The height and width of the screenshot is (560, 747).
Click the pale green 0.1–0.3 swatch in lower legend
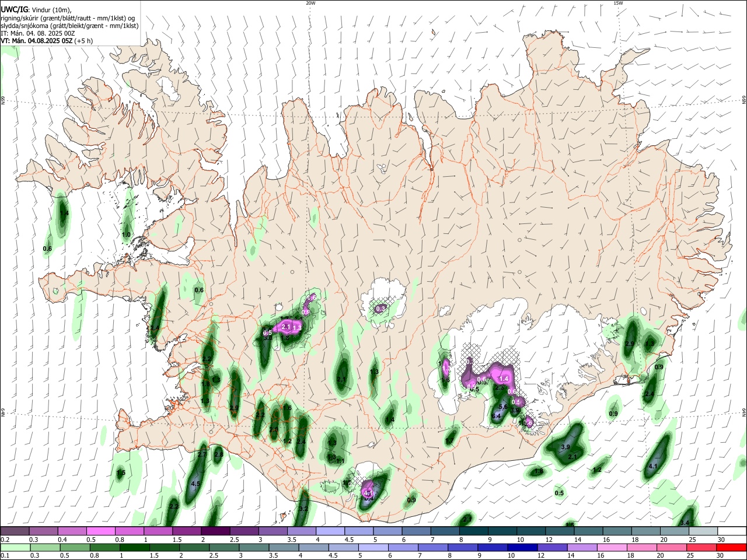(x=15, y=547)
